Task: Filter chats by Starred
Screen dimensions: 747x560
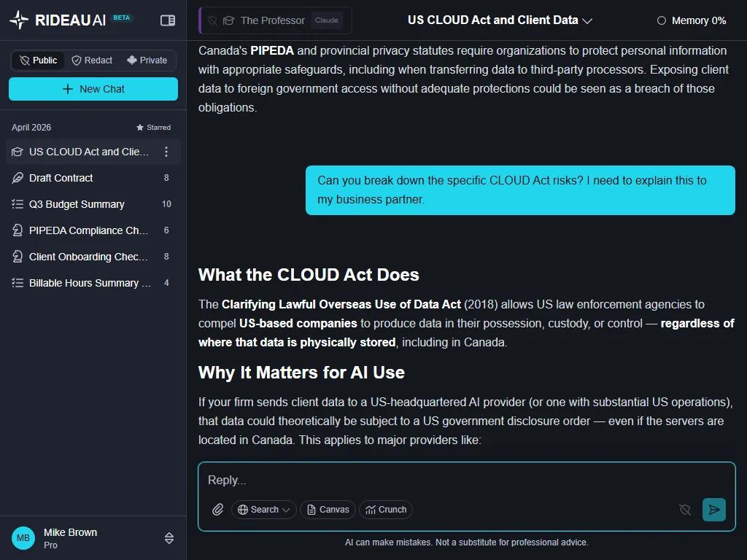Action: (x=153, y=128)
